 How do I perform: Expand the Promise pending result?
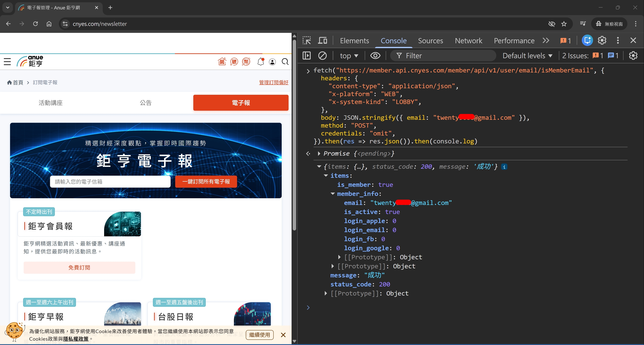[319, 153]
